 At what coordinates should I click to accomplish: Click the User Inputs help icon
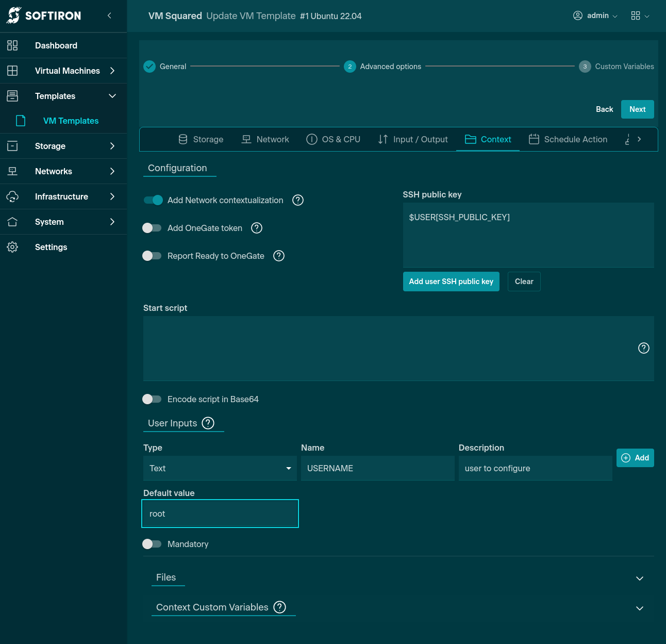[x=208, y=423]
